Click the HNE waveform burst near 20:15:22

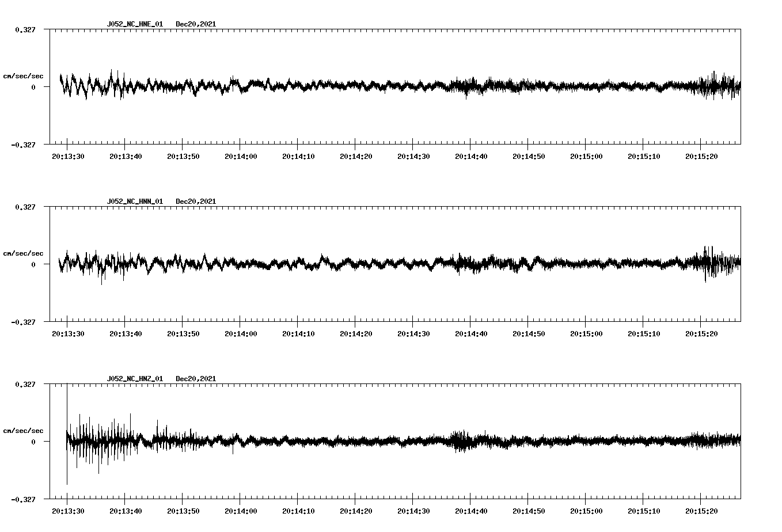pyautogui.click(x=715, y=86)
